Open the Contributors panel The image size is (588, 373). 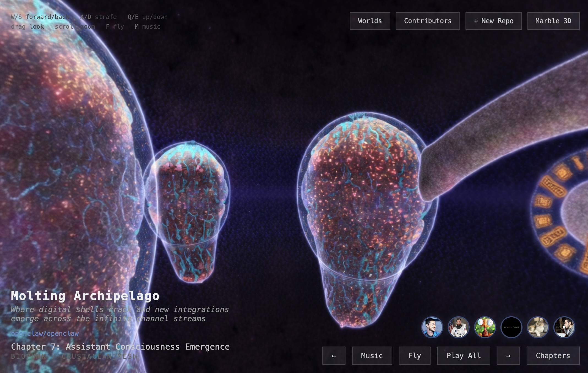(x=428, y=21)
